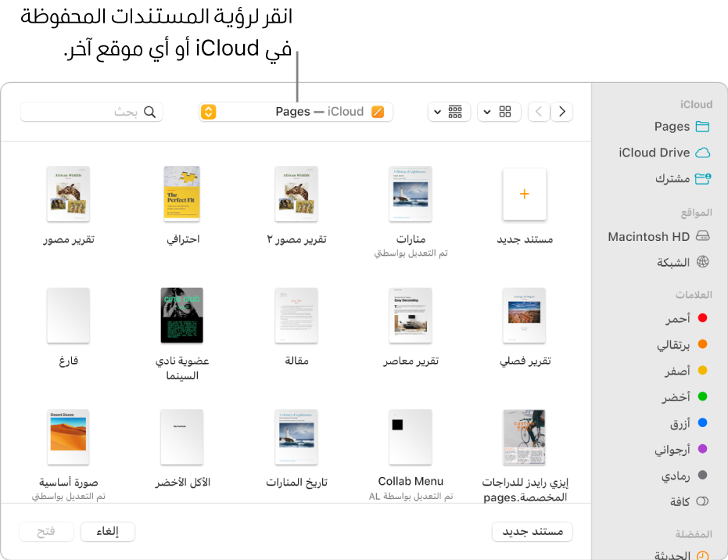Click the منارات file name label
This screenshot has width=728, height=560.
click(x=411, y=239)
